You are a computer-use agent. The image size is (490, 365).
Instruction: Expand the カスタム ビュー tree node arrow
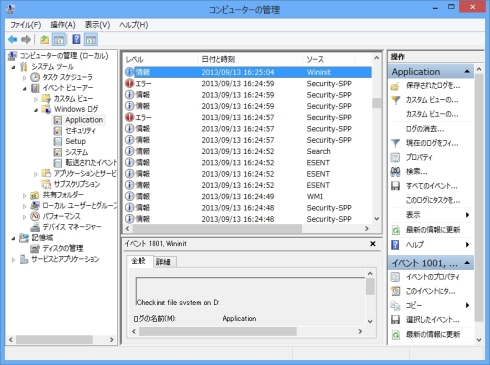point(36,99)
